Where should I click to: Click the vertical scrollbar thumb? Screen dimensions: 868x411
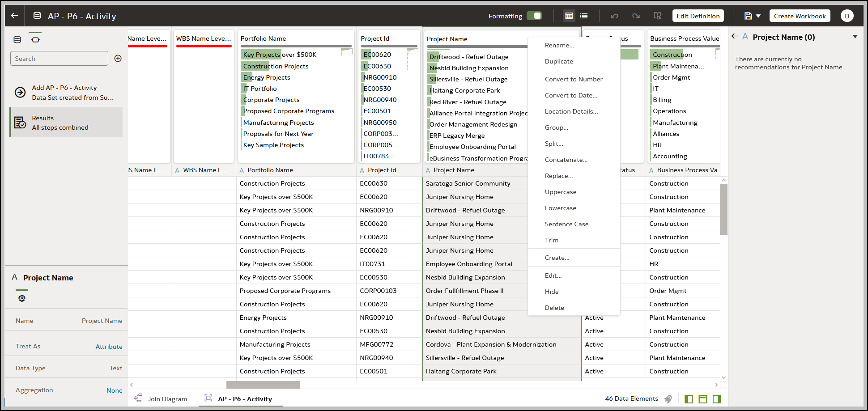pyautogui.click(x=723, y=209)
